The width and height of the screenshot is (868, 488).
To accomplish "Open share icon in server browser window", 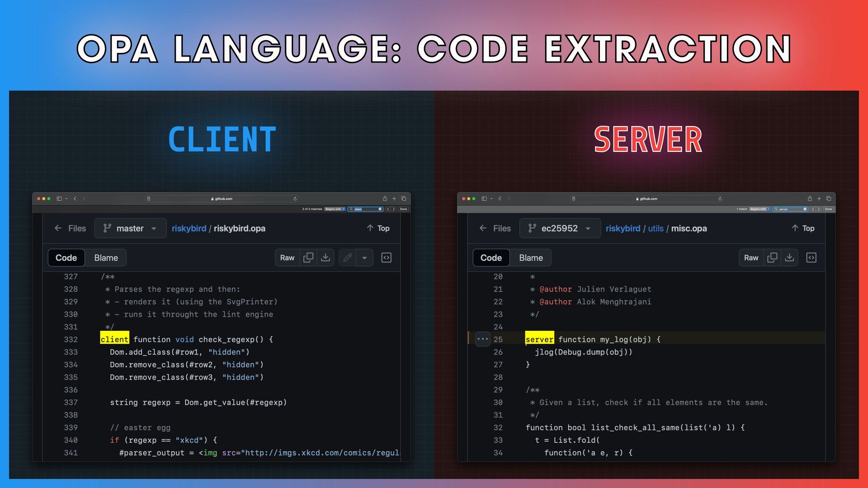I will [x=810, y=198].
